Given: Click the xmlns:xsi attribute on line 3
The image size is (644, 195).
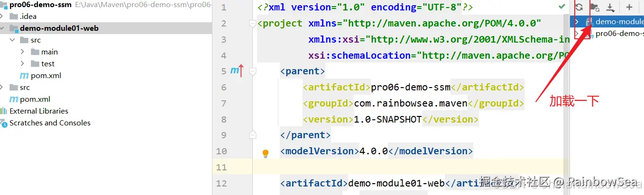Looking at the screenshot, I should point(438,39).
